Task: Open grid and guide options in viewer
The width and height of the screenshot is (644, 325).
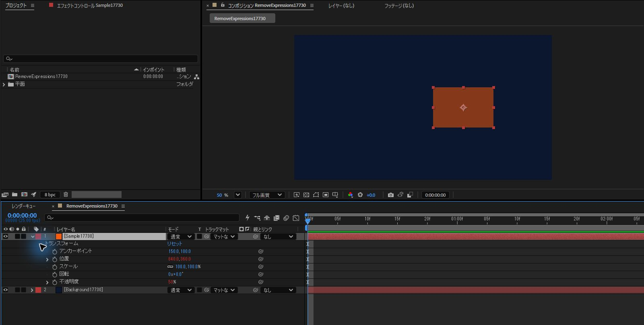Action: (x=335, y=195)
